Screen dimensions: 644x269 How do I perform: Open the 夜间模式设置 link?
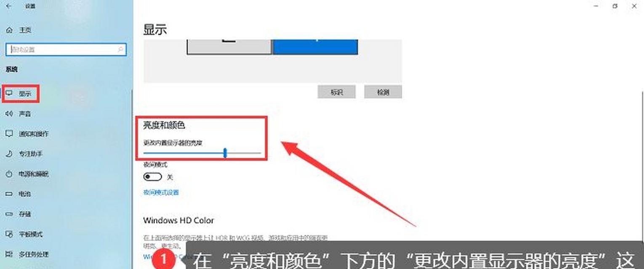coord(161,193)
